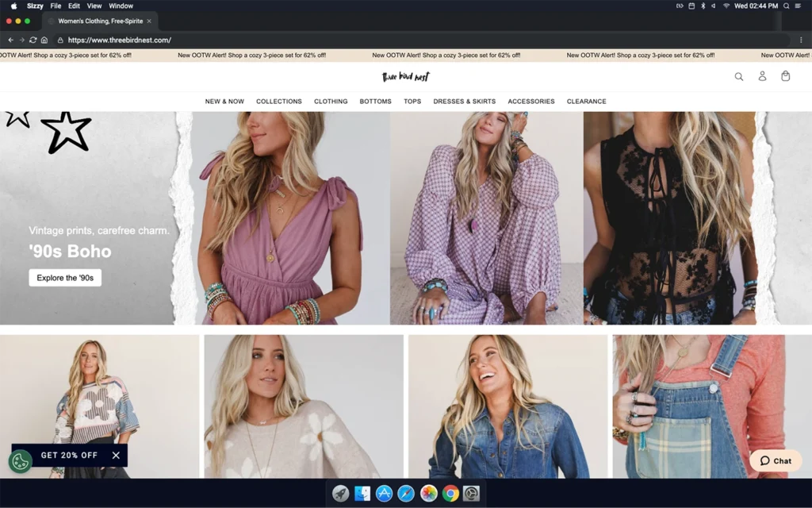This screenshot has width=812, height=508.
Task: Open the account profile icon
Action: [762, 76]
